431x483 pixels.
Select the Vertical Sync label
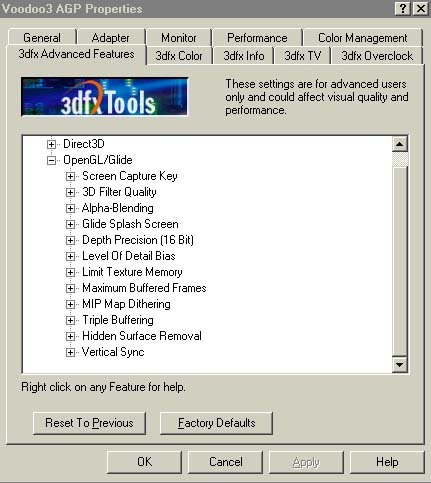[113, 352]
